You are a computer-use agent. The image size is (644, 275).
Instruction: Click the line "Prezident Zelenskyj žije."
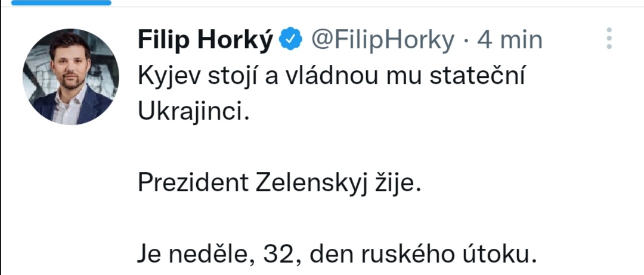click(280, 183)
